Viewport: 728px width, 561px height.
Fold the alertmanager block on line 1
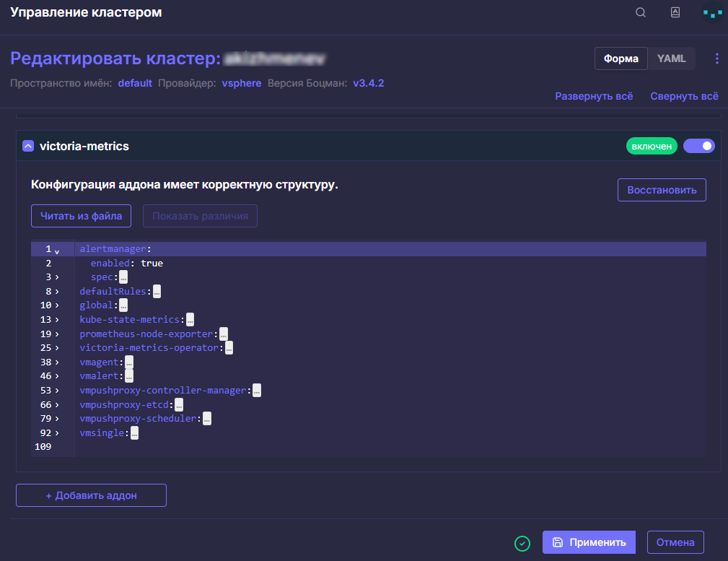(57, 251)
